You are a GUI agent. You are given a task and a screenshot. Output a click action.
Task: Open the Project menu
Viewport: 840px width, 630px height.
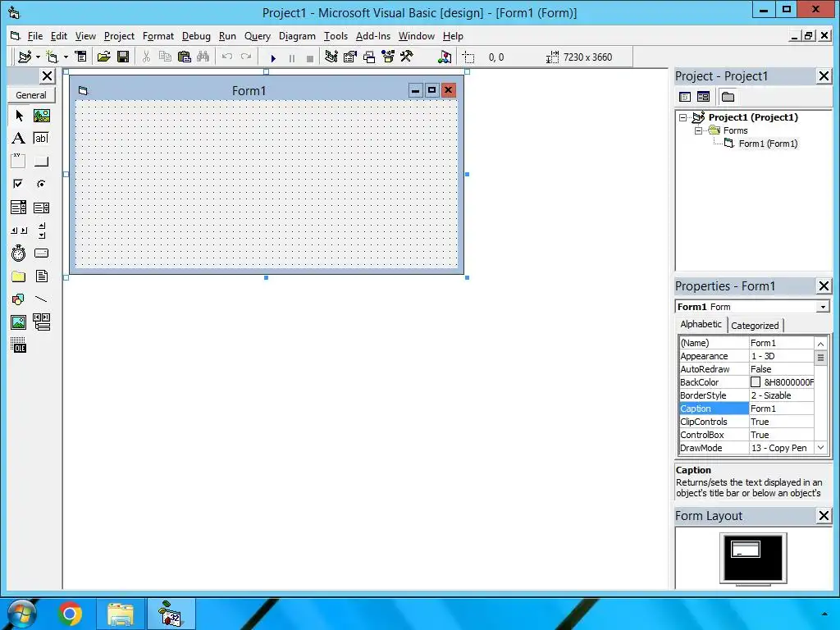[119, 36]
